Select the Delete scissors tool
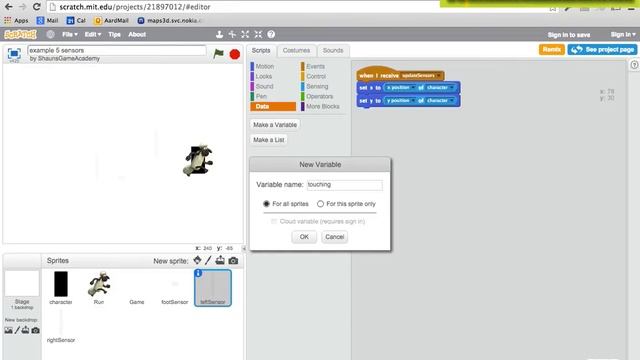640x360 pixels. (x=232, y=35)
